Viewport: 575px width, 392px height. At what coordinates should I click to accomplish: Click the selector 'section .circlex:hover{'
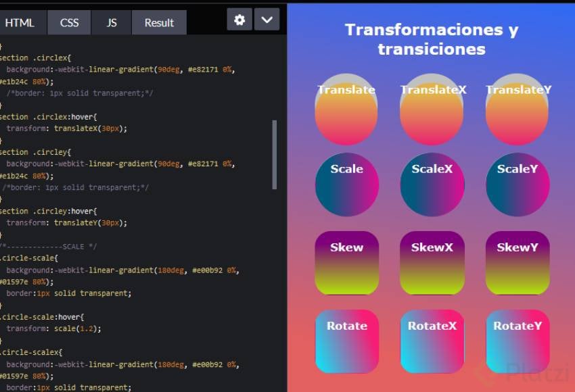49,117
